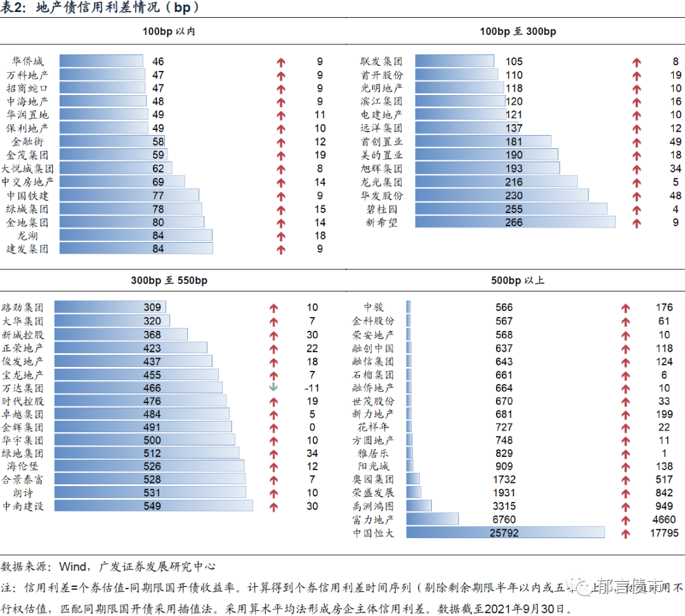The height and width of the screenshot is (616, 685).
Task: Click the change value 199 for 新力地产
Action: (664, 414)
